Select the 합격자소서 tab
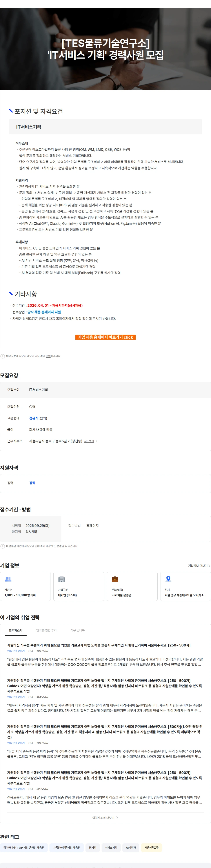 15,630
